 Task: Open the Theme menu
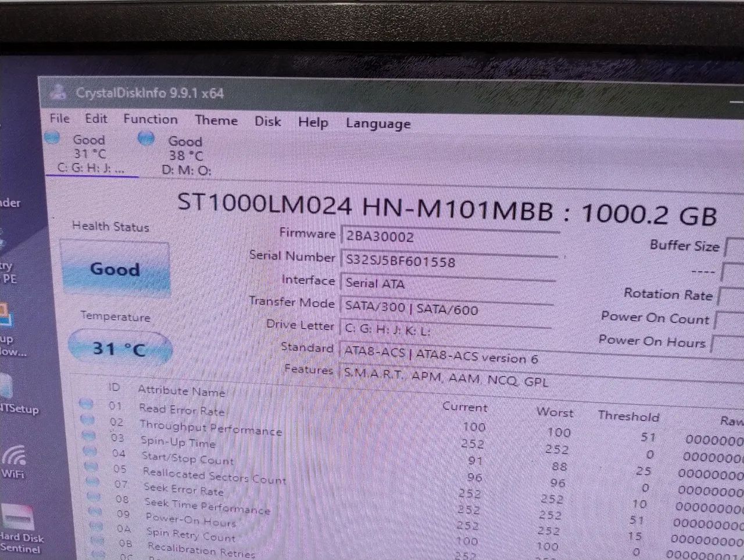[x=216, y=121]
